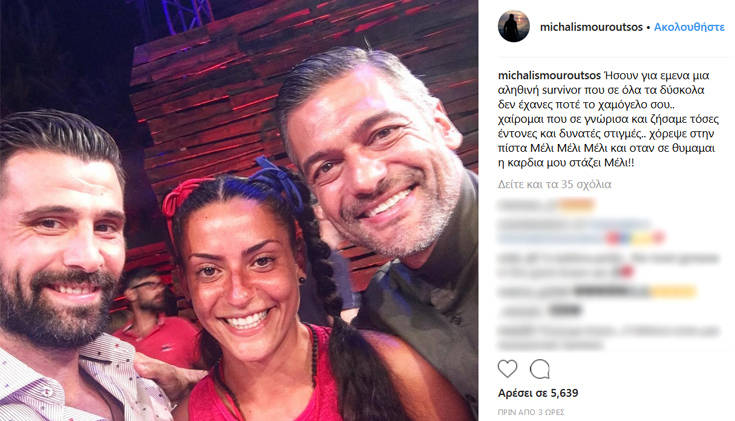
Task: Select the blurred comment with yellow highlight
Action: 596,292
